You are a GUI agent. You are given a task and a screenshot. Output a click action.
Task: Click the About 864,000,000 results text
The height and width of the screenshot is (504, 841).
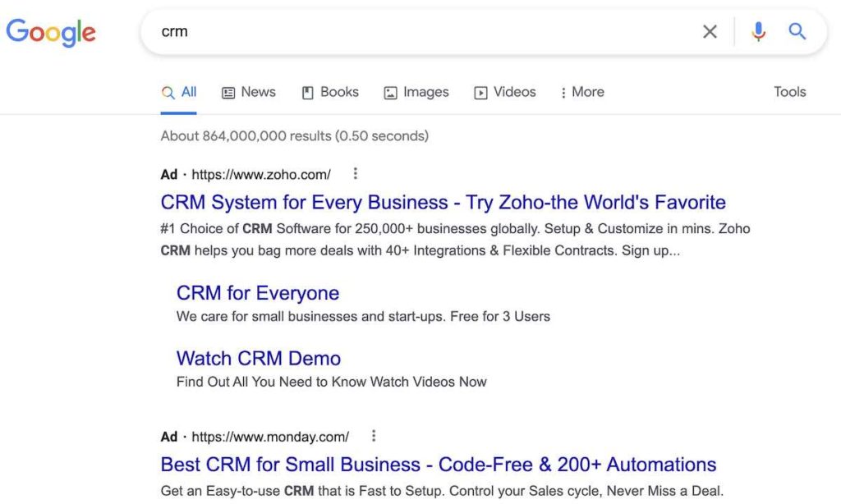[x=295, y=136]
